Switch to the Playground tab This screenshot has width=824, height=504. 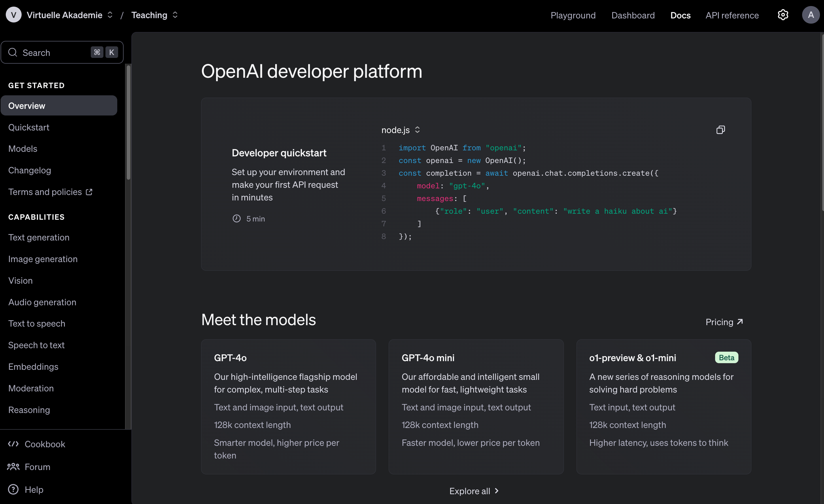(573, 15)
